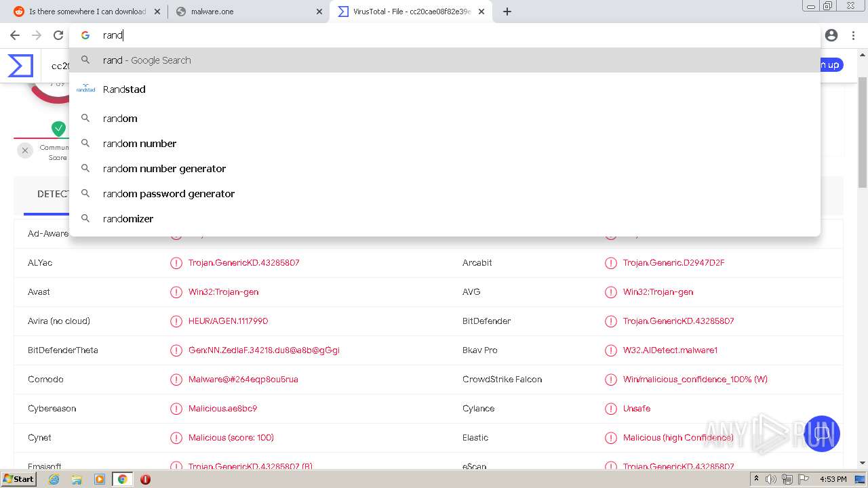The height and width of the screenshot is (488, 868).
Task: Click AVG result Win32:Trojan-gen
Action: pos(658,292)
